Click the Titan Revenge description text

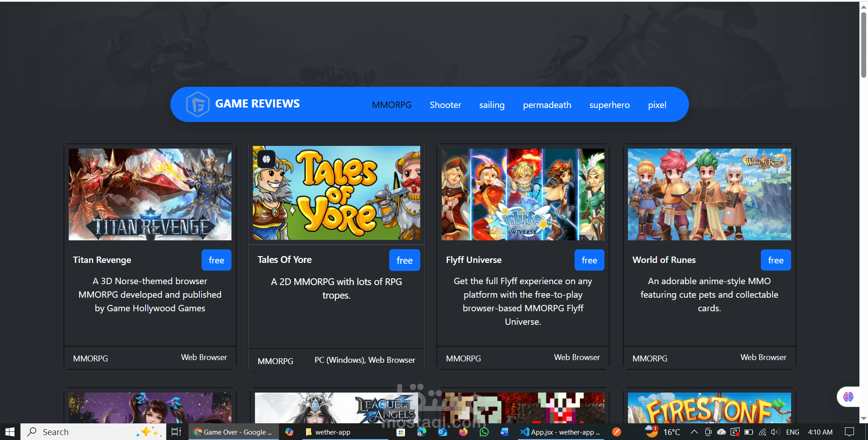[x=150, y=295]
